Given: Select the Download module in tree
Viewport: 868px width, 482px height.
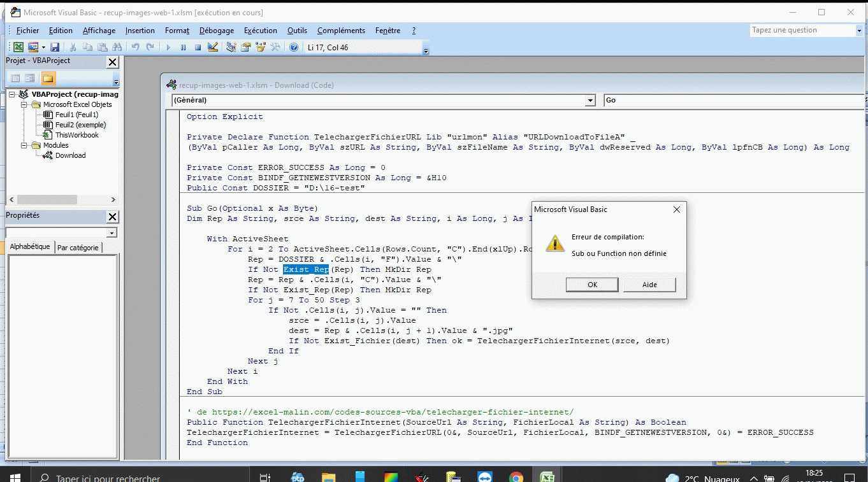Looking at the screenshot, I should [70, 155].
